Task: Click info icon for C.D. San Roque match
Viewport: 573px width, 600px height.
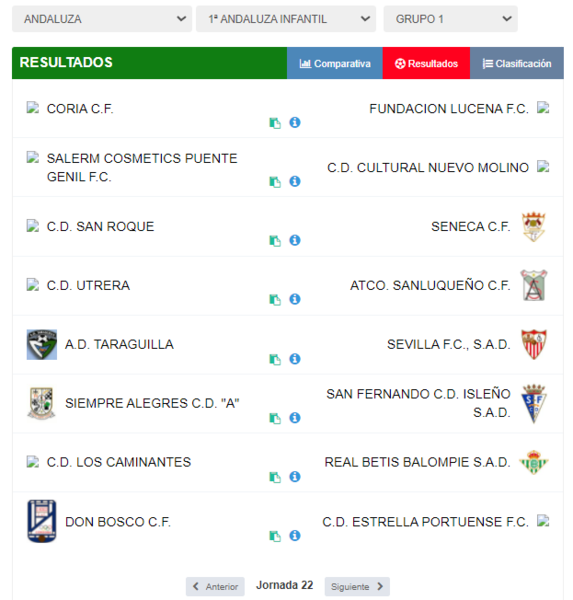Action: pos(294,240)
